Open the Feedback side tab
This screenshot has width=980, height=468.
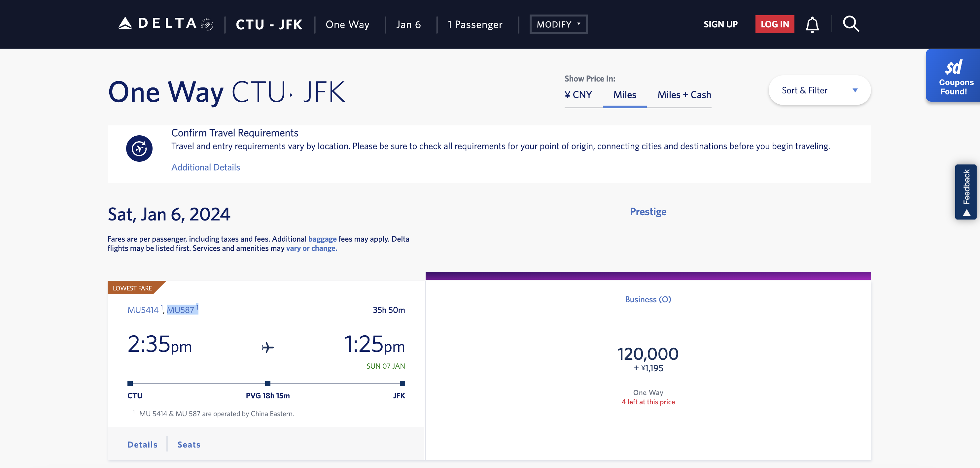966,192
